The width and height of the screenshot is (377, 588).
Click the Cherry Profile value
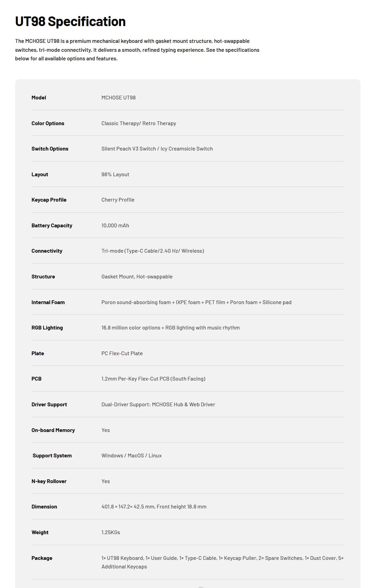point(118,200)
